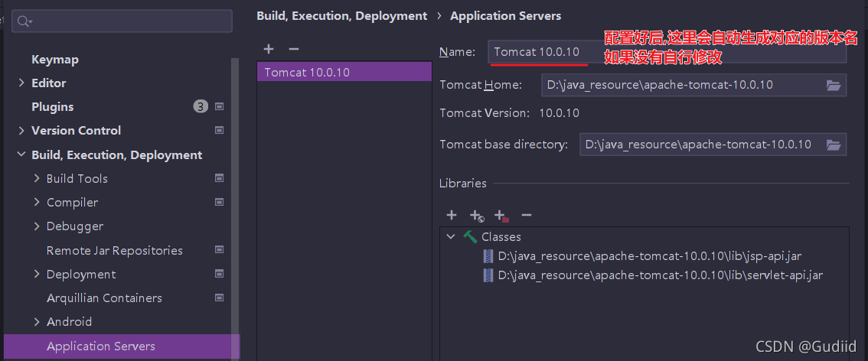Click project-level icon beside Arquillian Containers

tap(219, 298)
